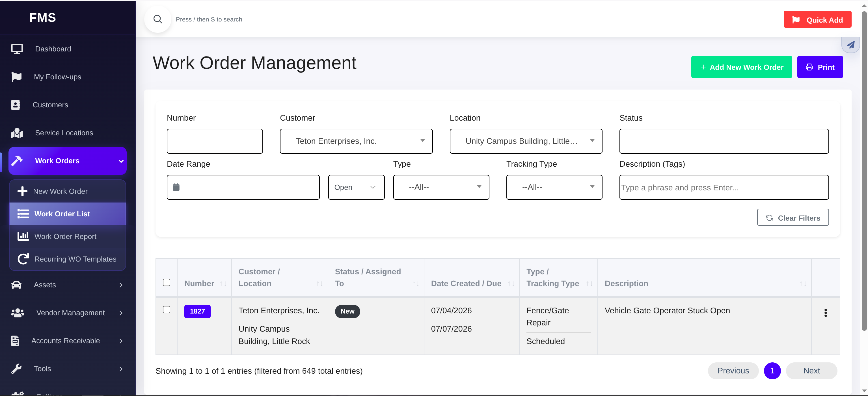This screenshot has height=396, width=868.
Task: Click the Work Orders hammer icon
Action: point(17,161)
